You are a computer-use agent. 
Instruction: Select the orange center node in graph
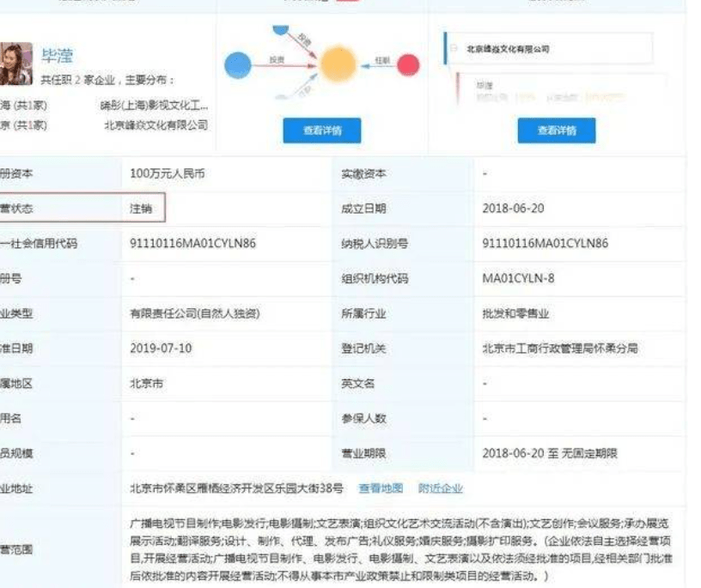(338, 64)
